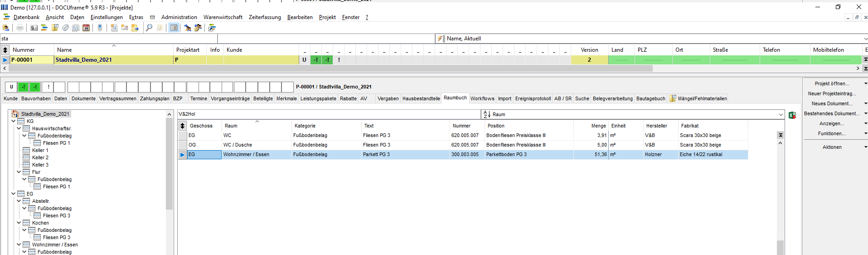Switch to the Zahlungsplan tab
This screenshot has height=255, width=868.
(x=155, y=98)
